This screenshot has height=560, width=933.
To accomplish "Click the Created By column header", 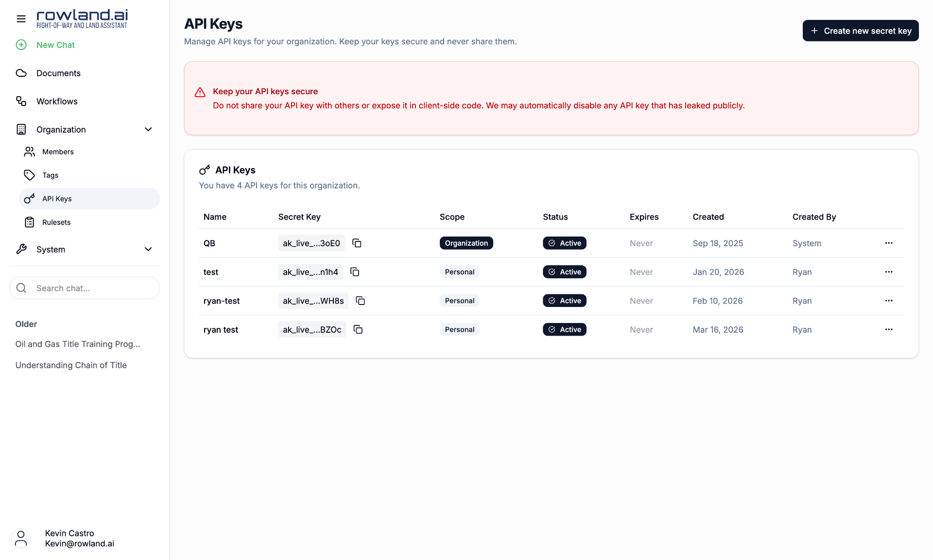I will click(x=814, y=217).
